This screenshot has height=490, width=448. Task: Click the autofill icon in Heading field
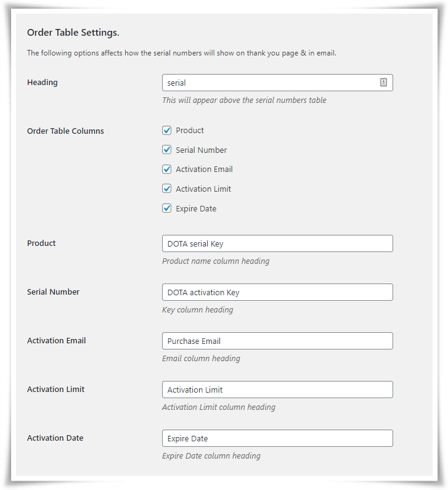(383, 82)
